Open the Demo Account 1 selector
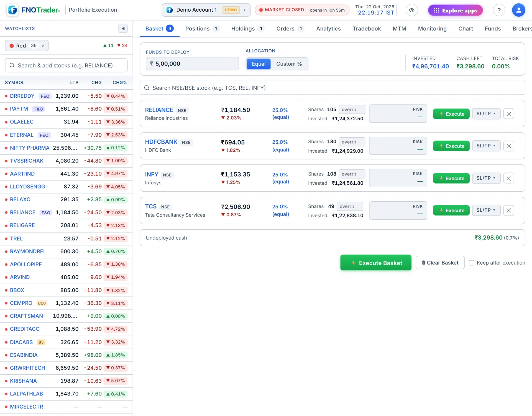This screenshot has width=532, height=416. pyautogui.click(x=206, y=10)
